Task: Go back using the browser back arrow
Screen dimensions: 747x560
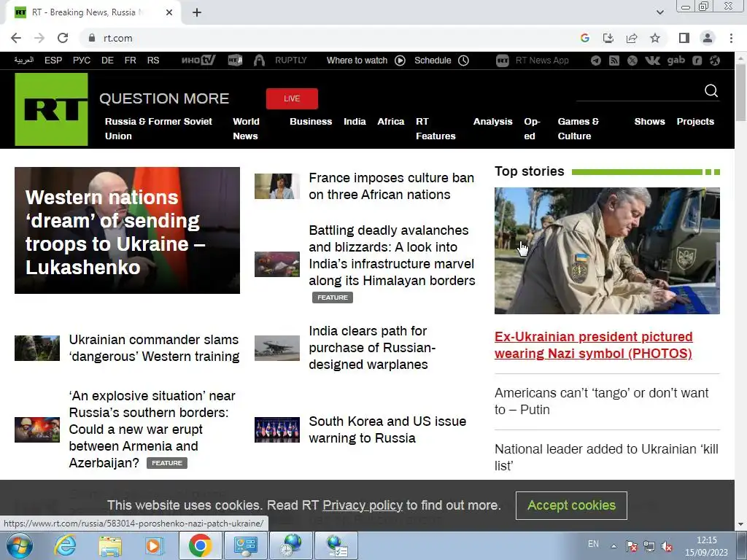Action: 16,38
